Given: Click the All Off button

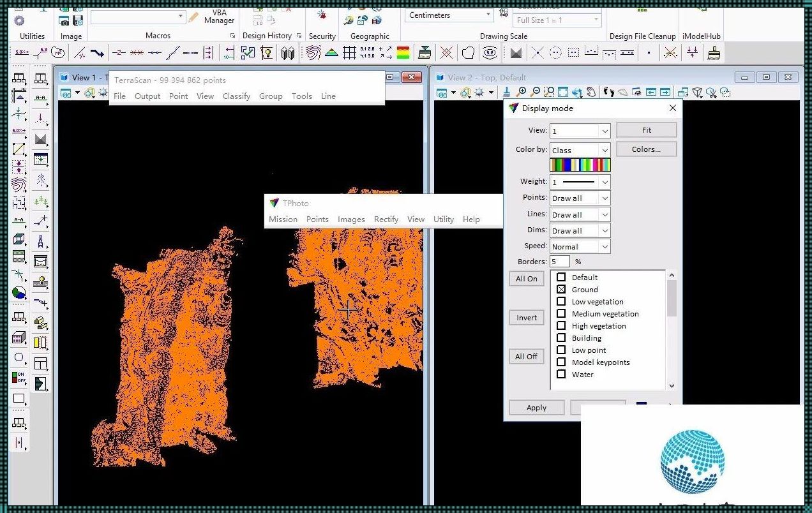Looking at the screenshot, I should tap(527, 356).
